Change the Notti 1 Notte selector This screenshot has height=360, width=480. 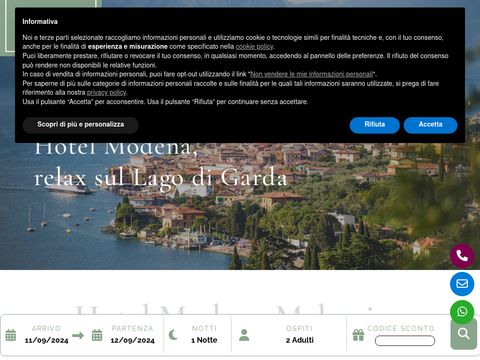point(204,334)
